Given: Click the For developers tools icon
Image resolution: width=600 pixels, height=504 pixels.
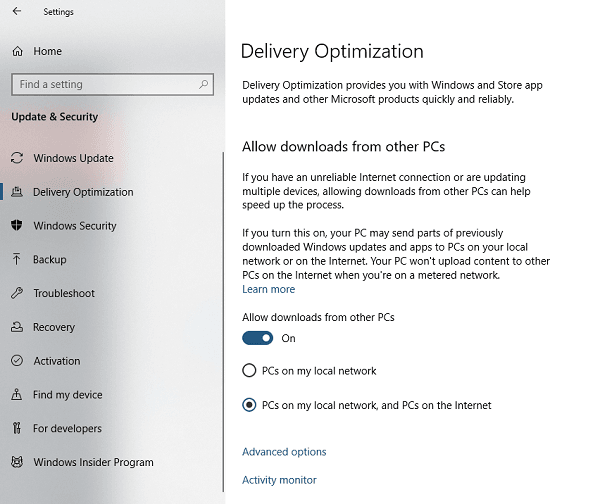Looking at the screenshot, I should tap(16, 428).
